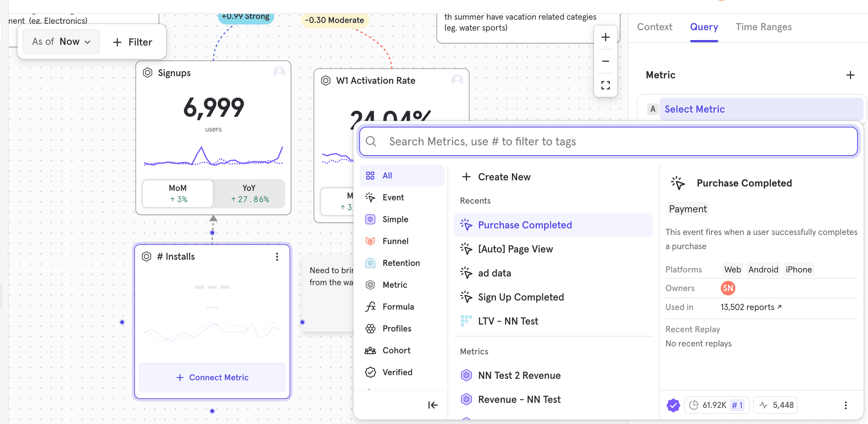
Task: Filter metric list by Funnel type
Action: (x=395, y=241)
